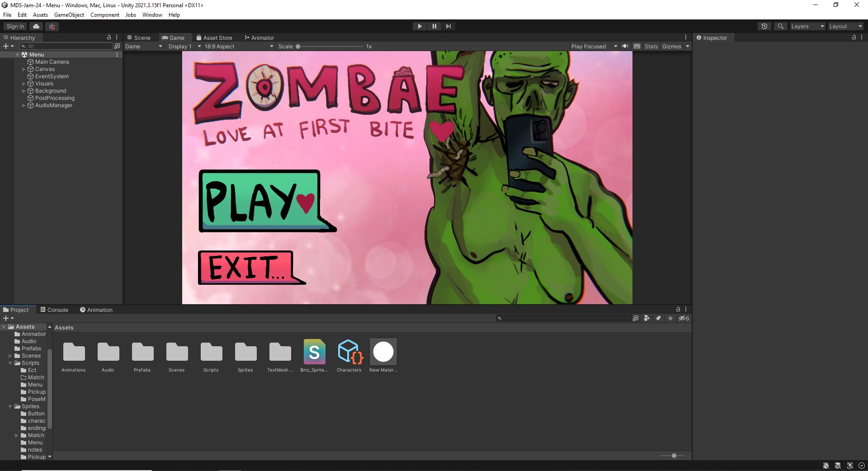Open the Undo History icon

764,26
